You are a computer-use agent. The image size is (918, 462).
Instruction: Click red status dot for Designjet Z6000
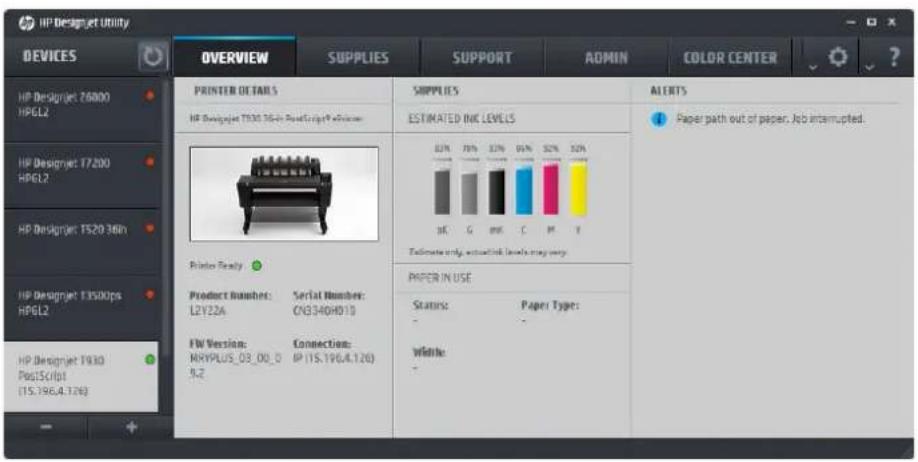click(x=150, y=95)
